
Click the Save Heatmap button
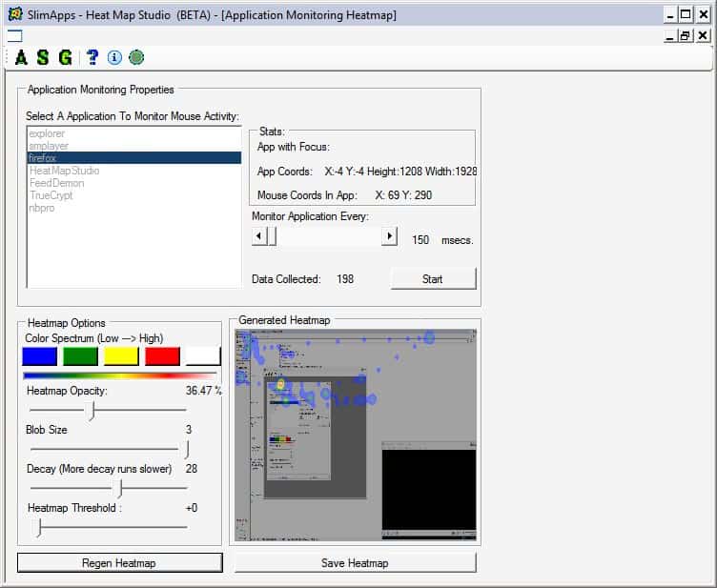pyautogui.click(x=355, y=563)
